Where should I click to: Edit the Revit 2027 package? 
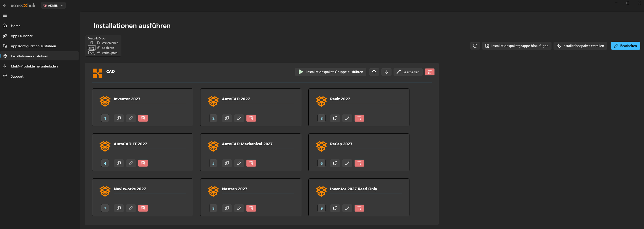[x=347, y=118]
